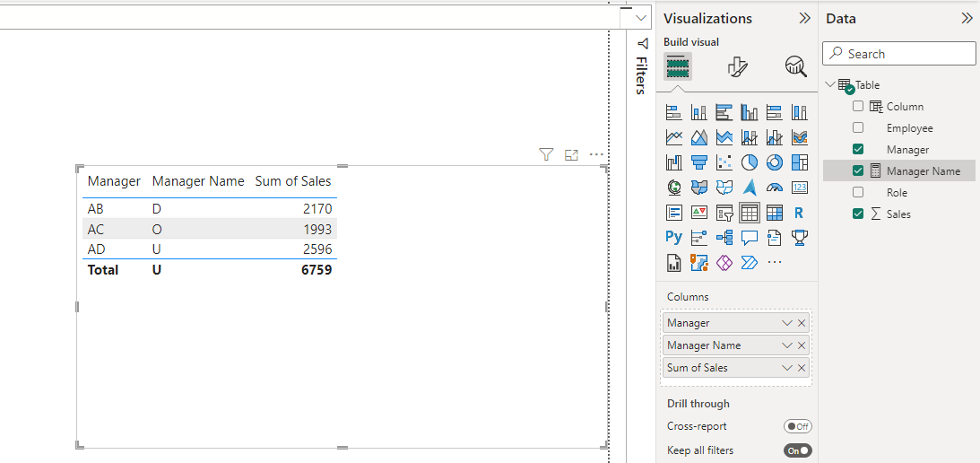The height and width of the screenshot is (463, 980).
Task: Add a Card (123) visual
Action: point(800,187)
